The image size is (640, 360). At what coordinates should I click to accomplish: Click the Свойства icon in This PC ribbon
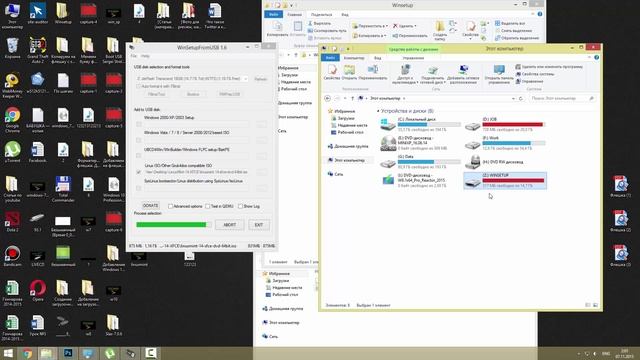331,72
